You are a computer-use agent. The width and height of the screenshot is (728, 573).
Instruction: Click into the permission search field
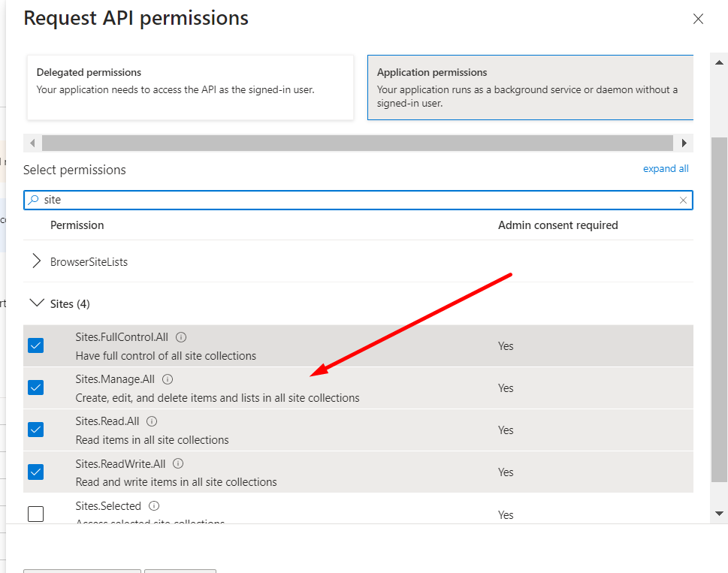pyautogui.click(x=353, y=201)
